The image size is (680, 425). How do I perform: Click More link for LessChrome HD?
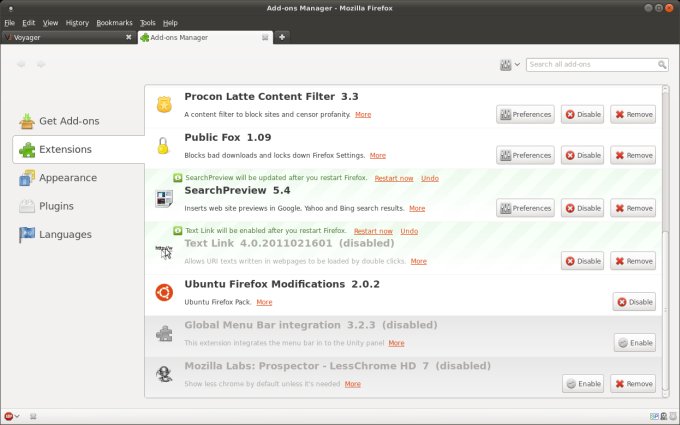353,384
